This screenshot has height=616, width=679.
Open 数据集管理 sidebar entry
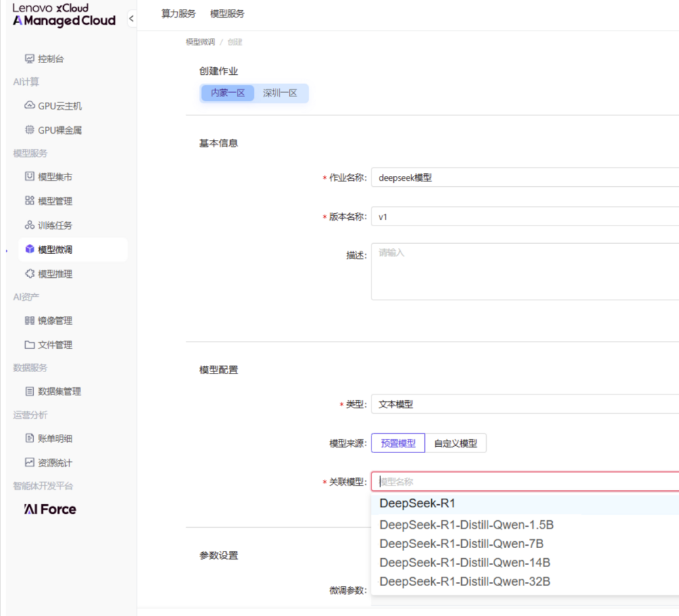coord(59,391)
